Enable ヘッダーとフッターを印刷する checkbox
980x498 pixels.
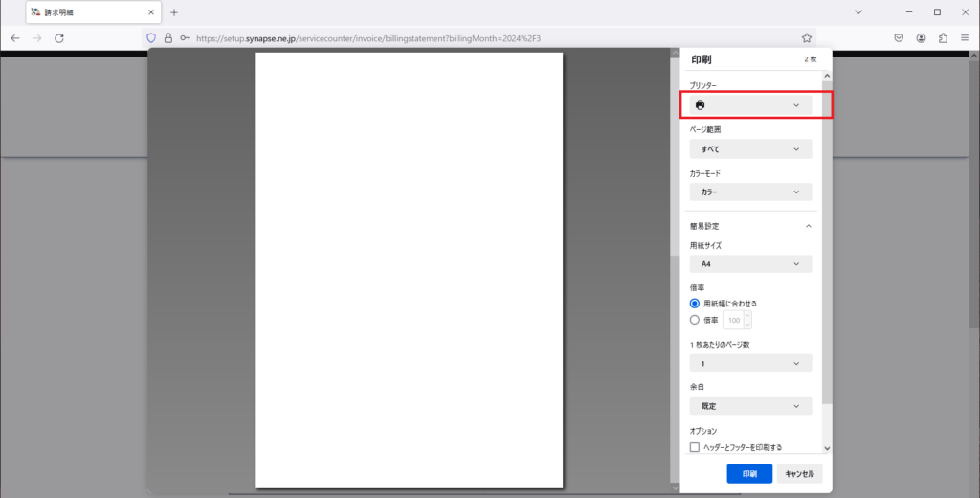click(x=695, y=447)
